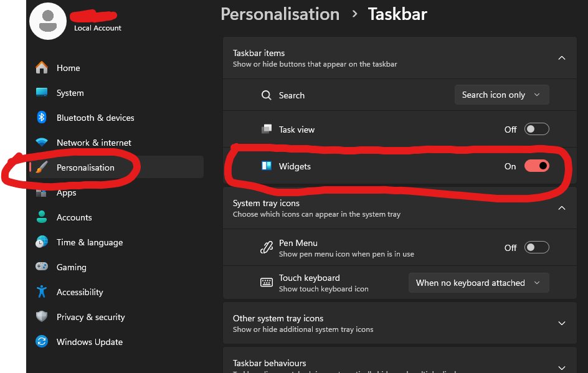Open the Touch keyboard dropdown

(478, 282)
